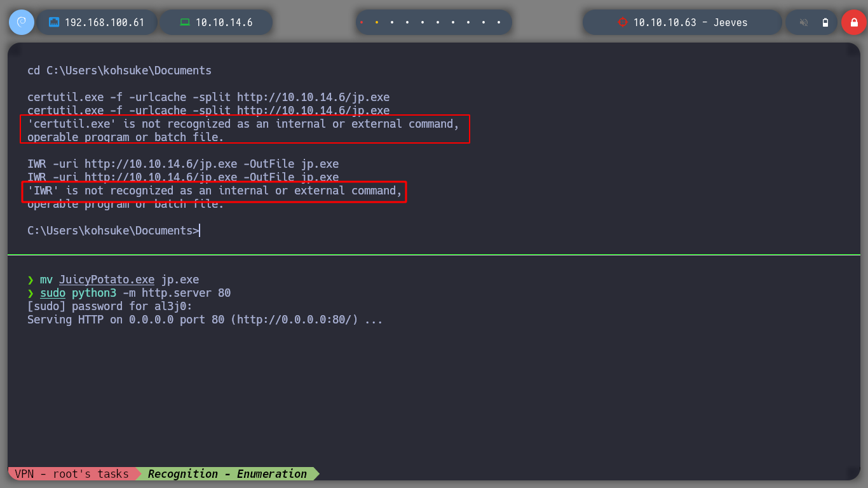Click the cd C:\Users\kohsuke\Documents line
The image size is (868, 488).
tap(119, 71)
